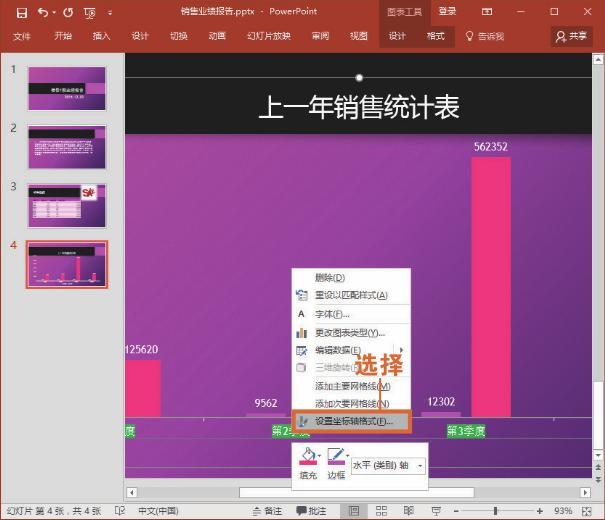Viewport: 605px width, 520px height.
Task: Switch to the 开始 ribbon tab
Action: [63, 36]
